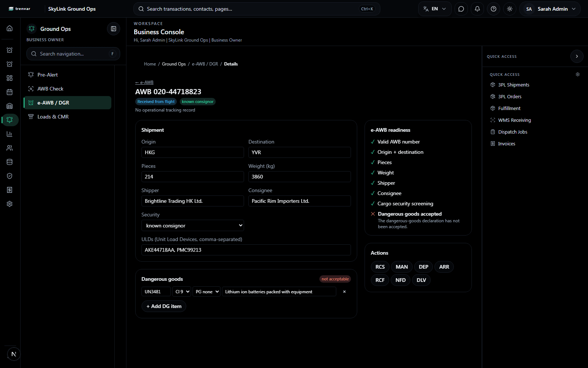
Task: Click the DEP action button
Action: click(423, 267)
